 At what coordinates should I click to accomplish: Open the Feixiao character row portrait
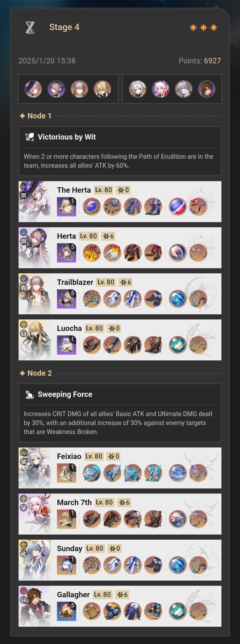pyautogui.click(x=35, y=468)
